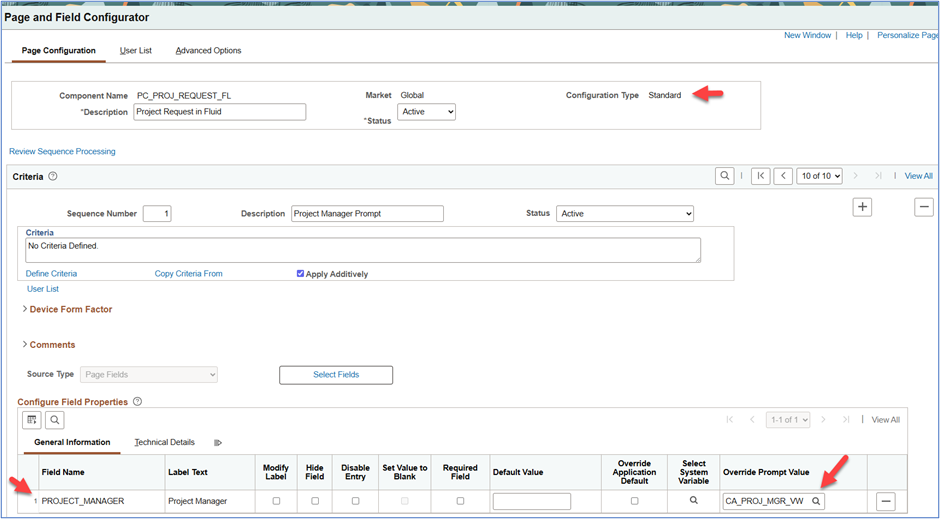This screenshot has width=940, height=519.
Task: Click lookup icon in Override Prompt Value
Action: click(816, 501)
